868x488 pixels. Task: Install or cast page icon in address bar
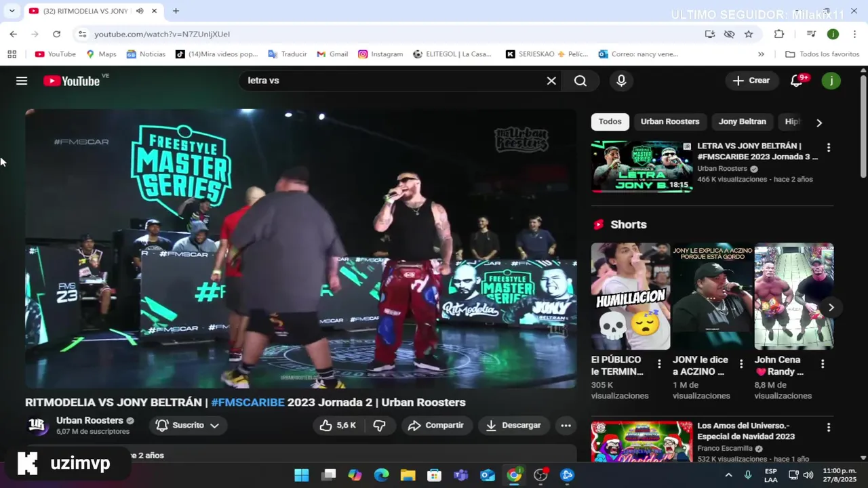[x=709, y=34]
